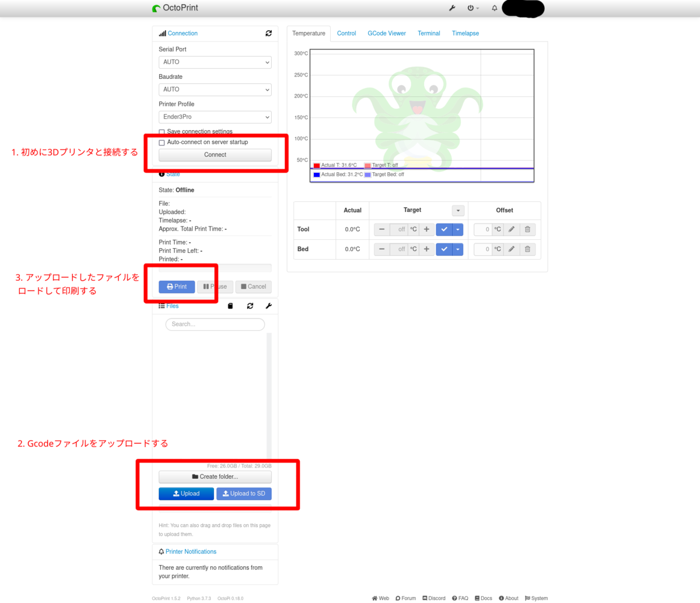Toggle Actual Bed legend blue swatch

[317, 175]
